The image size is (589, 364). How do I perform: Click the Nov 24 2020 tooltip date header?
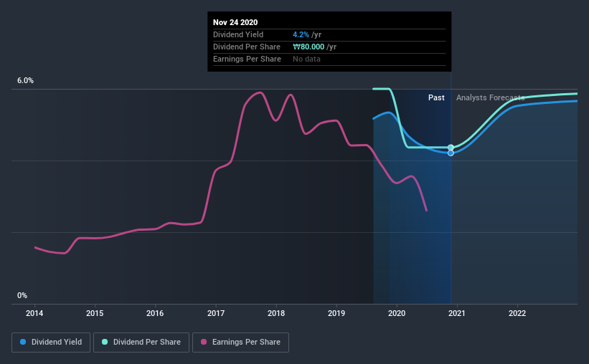tap(235, 22)
